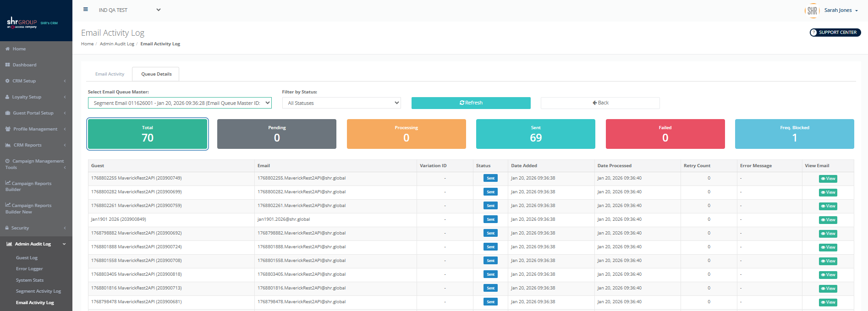Expand CRM Reports menu
Viewport: 868px width, 311px height.
(36, 145)
